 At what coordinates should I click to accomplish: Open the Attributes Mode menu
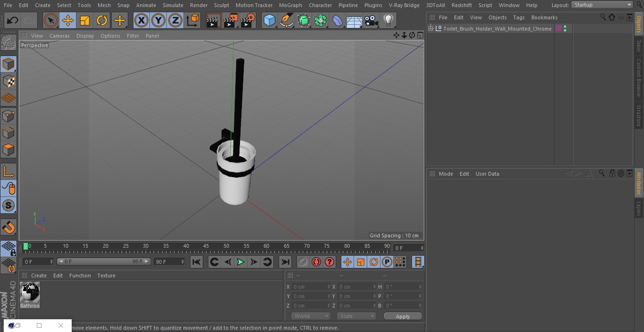point(446,174)
